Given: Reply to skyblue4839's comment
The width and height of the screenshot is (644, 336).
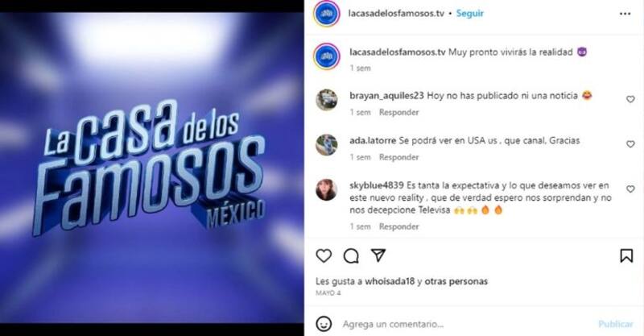Looking at the screenshot, I should (x=398, y=226).
